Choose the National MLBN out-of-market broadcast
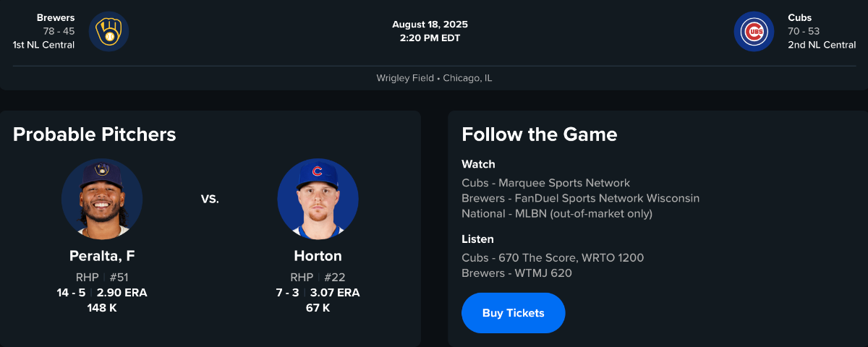 pyautogui.click(x=557, y=213)
